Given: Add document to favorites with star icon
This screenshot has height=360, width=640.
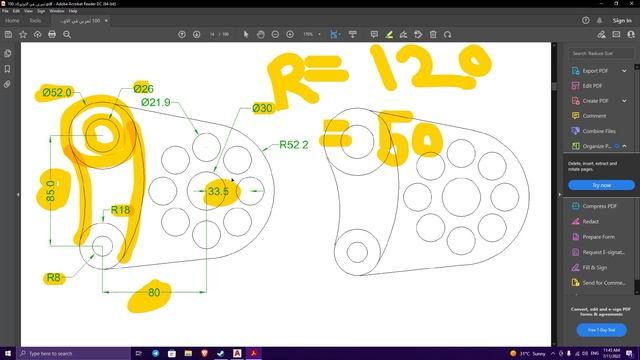Looking at the screenshot, I should (x=23, y=35).
